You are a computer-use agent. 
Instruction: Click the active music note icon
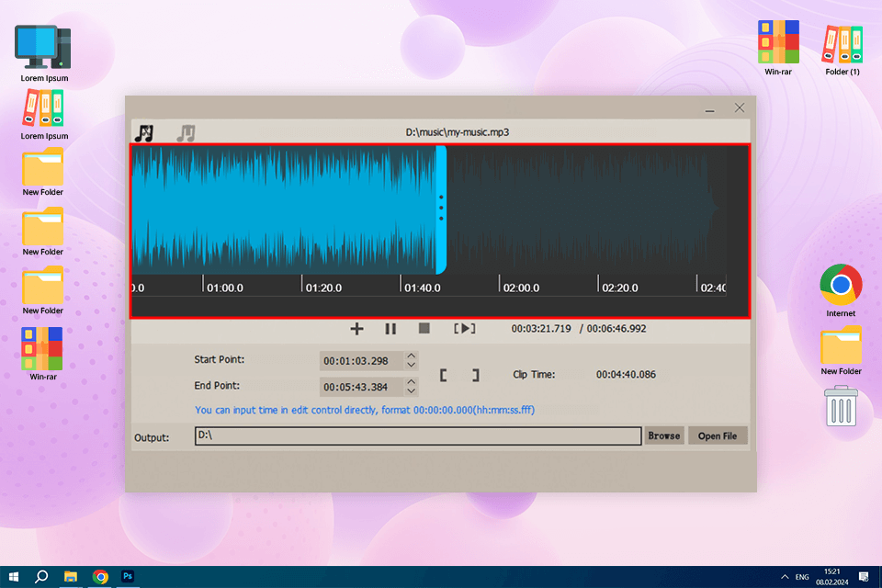[144, 132]
